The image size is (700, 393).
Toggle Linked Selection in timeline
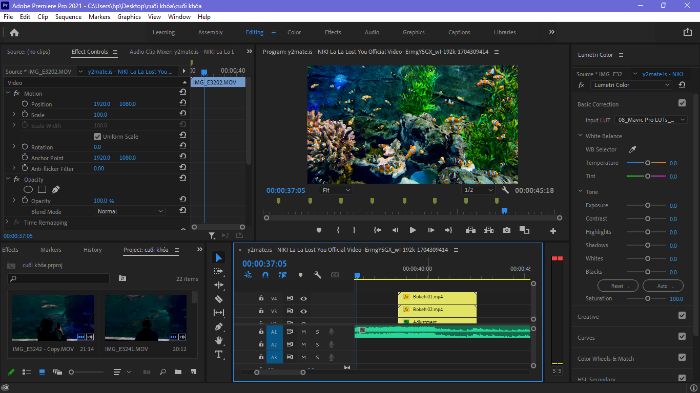click(x=283, y=275)
